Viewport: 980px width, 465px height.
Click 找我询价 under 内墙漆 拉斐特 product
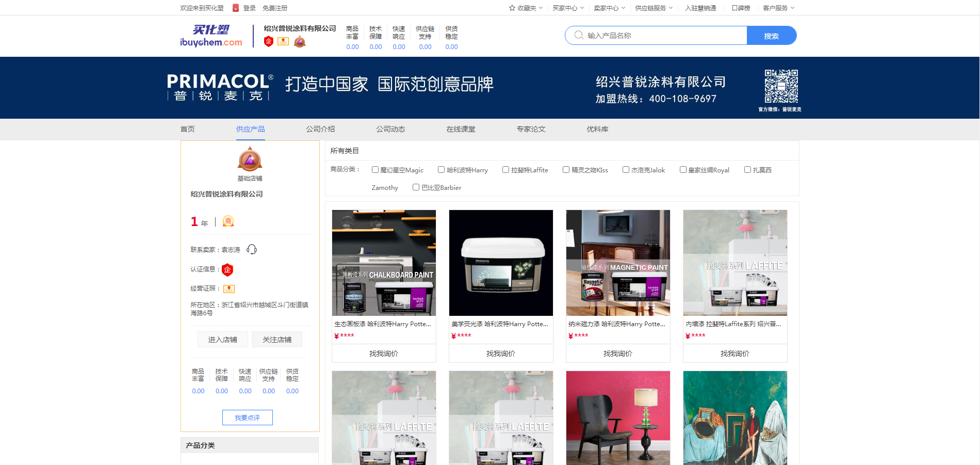735,354
